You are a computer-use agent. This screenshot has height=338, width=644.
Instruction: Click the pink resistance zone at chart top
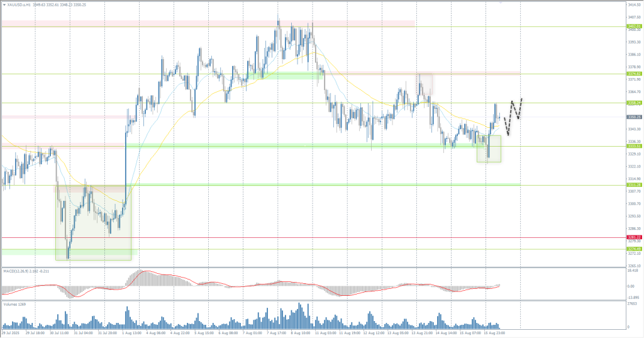pos(208,23)
